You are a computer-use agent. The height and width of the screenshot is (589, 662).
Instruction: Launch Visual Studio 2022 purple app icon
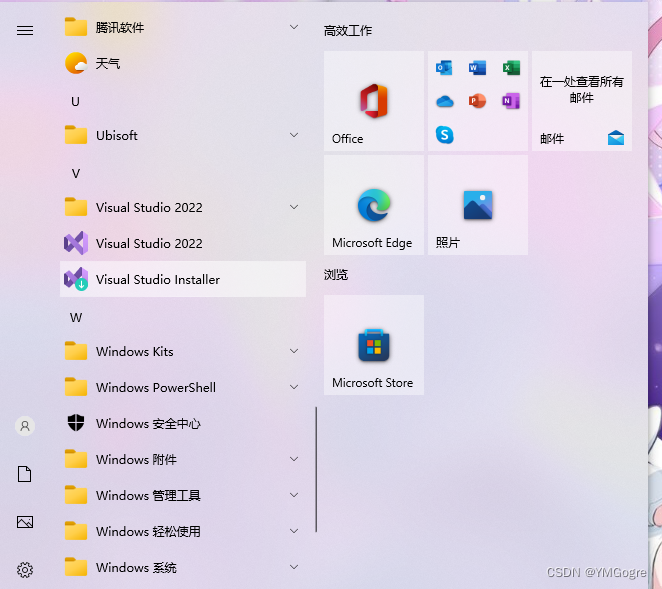[x=76, y=243]
